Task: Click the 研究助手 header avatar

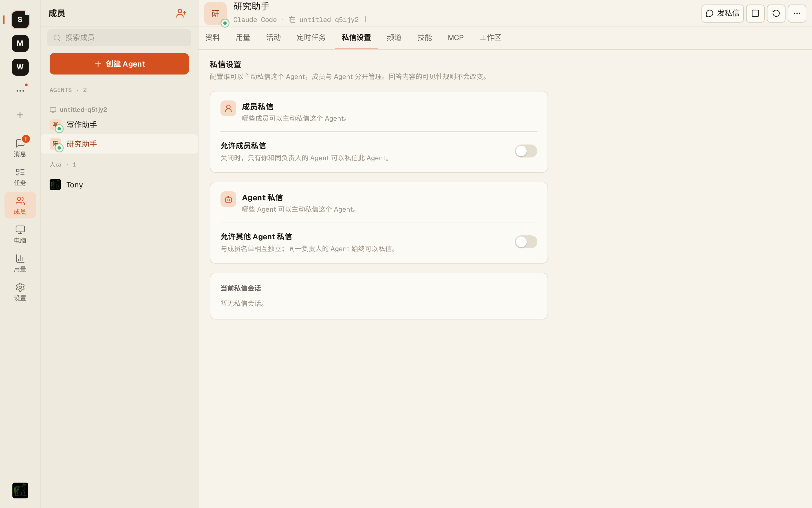Action: pos(215,14)
